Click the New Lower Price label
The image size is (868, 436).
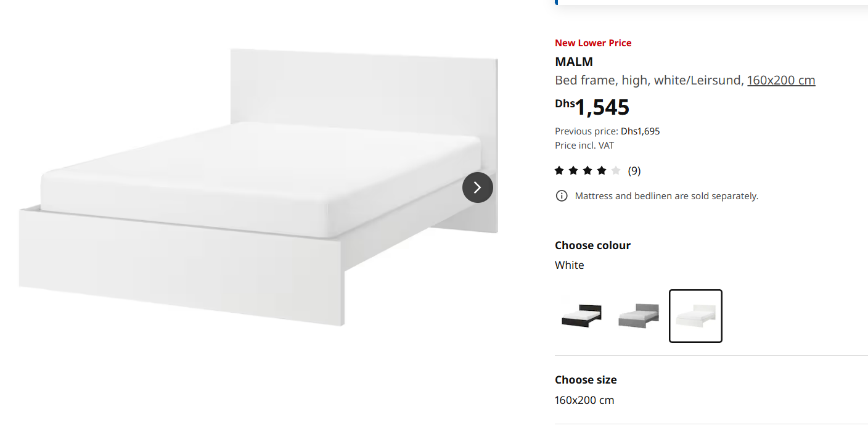(593, 43)
